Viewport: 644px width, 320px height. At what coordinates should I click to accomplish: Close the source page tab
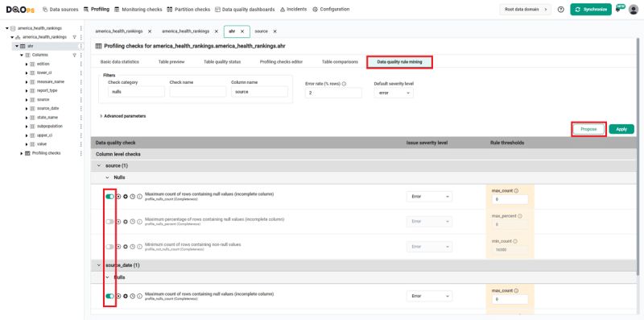pos(275,31)
